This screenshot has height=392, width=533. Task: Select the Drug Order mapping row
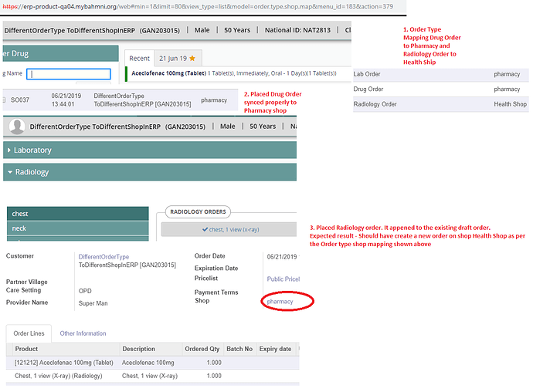(440, 90)
